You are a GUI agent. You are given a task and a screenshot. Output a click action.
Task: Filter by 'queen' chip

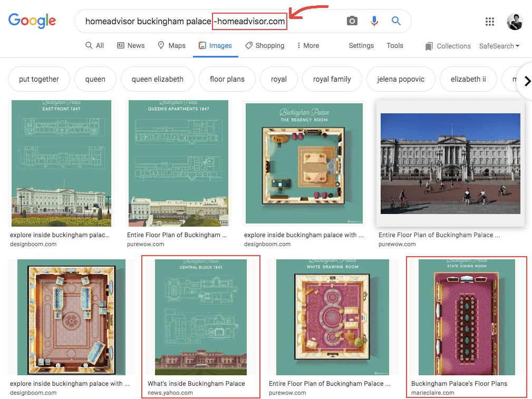95,79
